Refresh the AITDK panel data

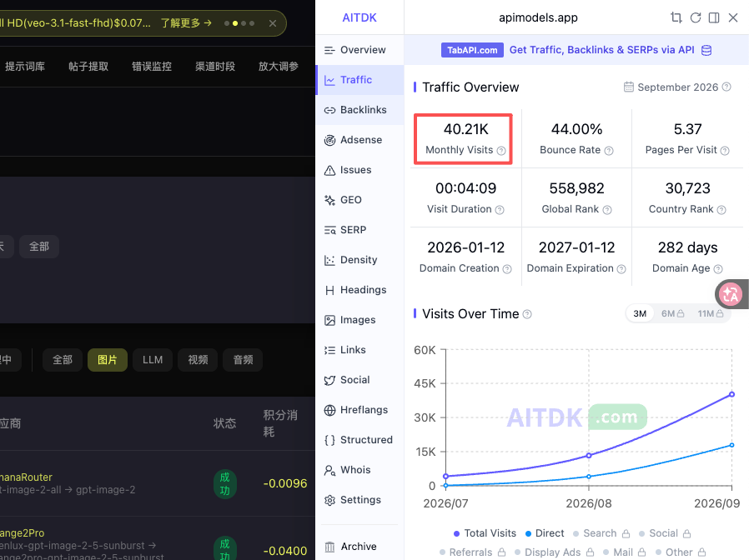tap(696, 17)
